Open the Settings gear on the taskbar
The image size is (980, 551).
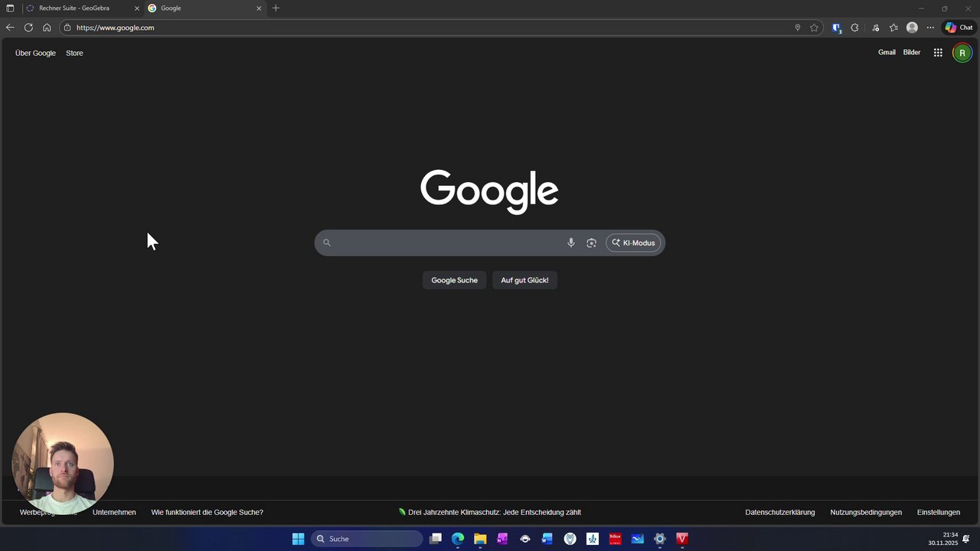660,539
